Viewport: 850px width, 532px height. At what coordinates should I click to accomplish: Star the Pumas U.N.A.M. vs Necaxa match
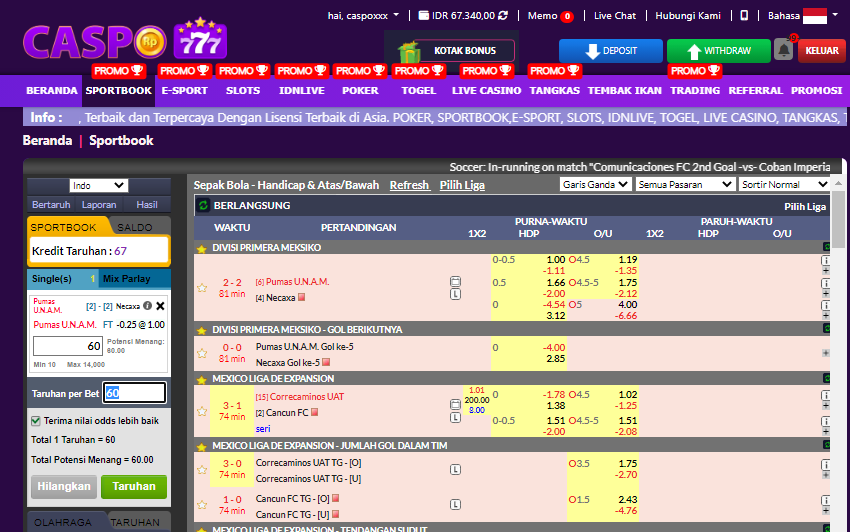(x=202, y=287)
